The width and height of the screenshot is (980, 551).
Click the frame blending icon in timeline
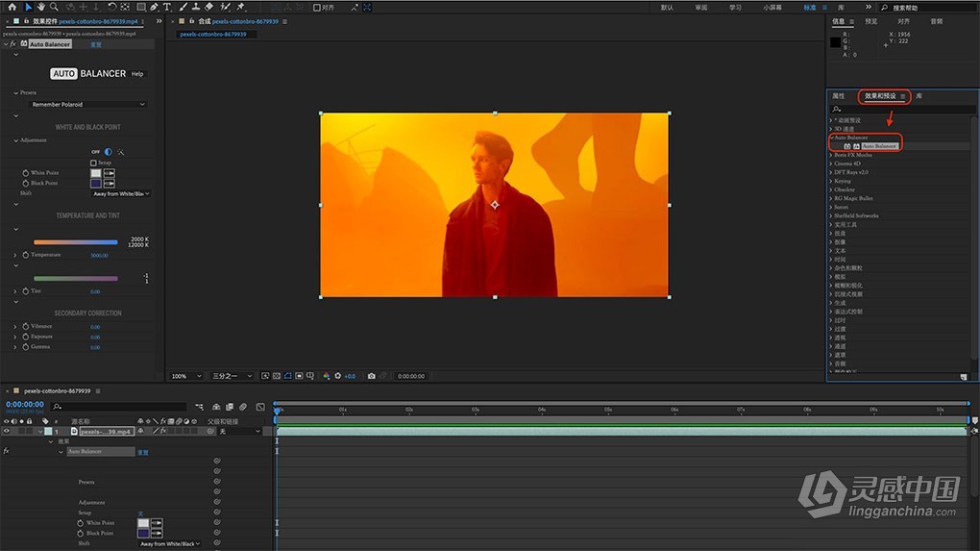[230, 407]
